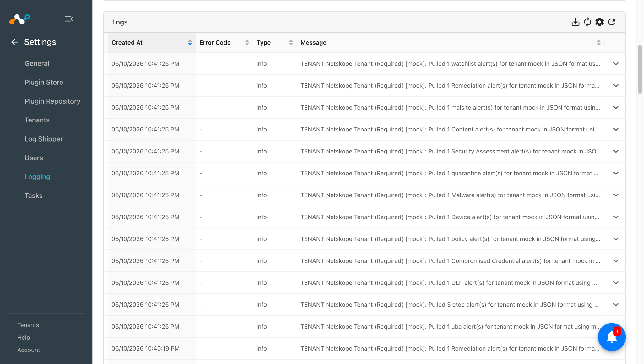Open Plugin Repository in sidebar
The width and height of the screenshot is (643, 364).
point(52,101)
